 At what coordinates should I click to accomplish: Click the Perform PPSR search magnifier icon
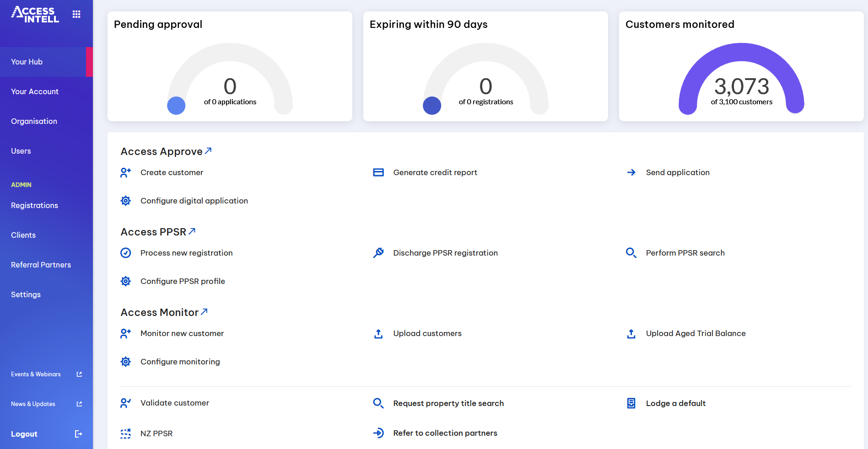point(631,252)
